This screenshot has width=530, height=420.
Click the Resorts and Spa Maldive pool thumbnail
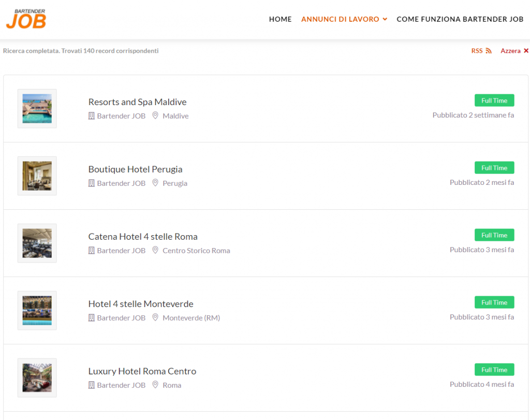(x=37, y=109)
